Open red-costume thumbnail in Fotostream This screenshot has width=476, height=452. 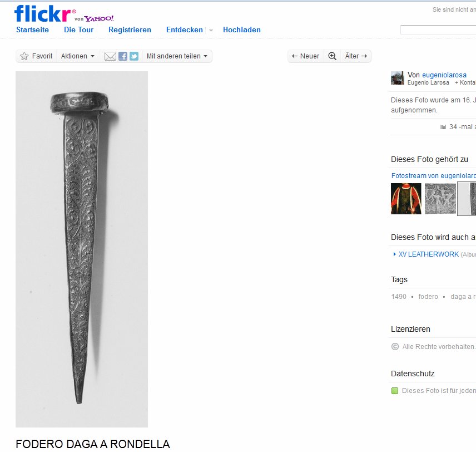(x=406, y=199)
